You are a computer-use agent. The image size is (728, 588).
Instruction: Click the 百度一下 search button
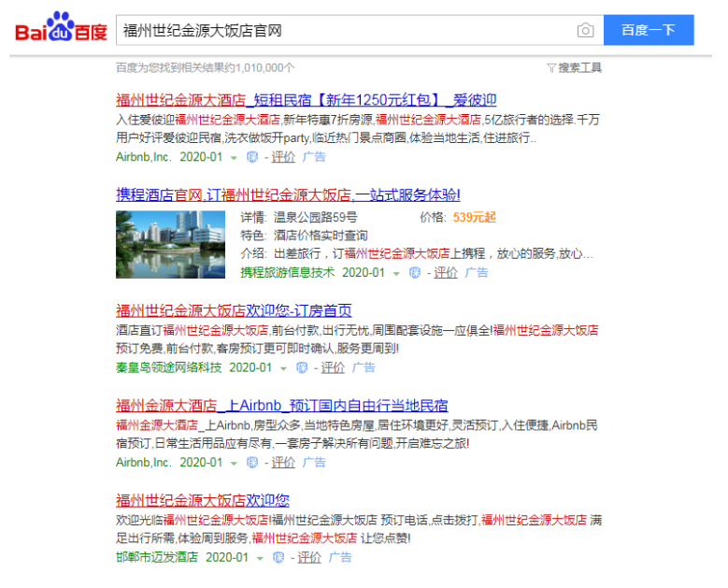coord(649,30)
